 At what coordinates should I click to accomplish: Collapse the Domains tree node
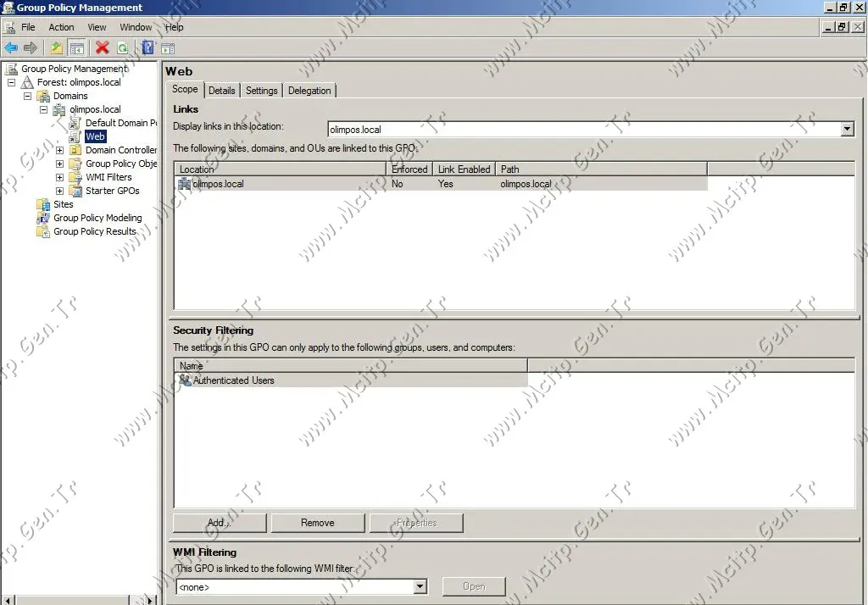tap(27, 97)
